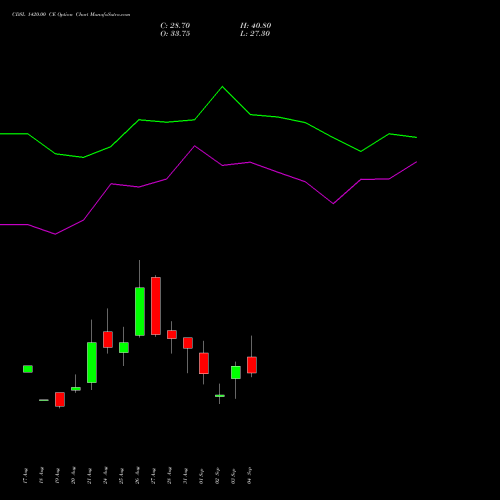Viewport: 500px width, 500px height.
Task: Select the small red candlestick for 28 Aug
Action: tap(172, 334)
